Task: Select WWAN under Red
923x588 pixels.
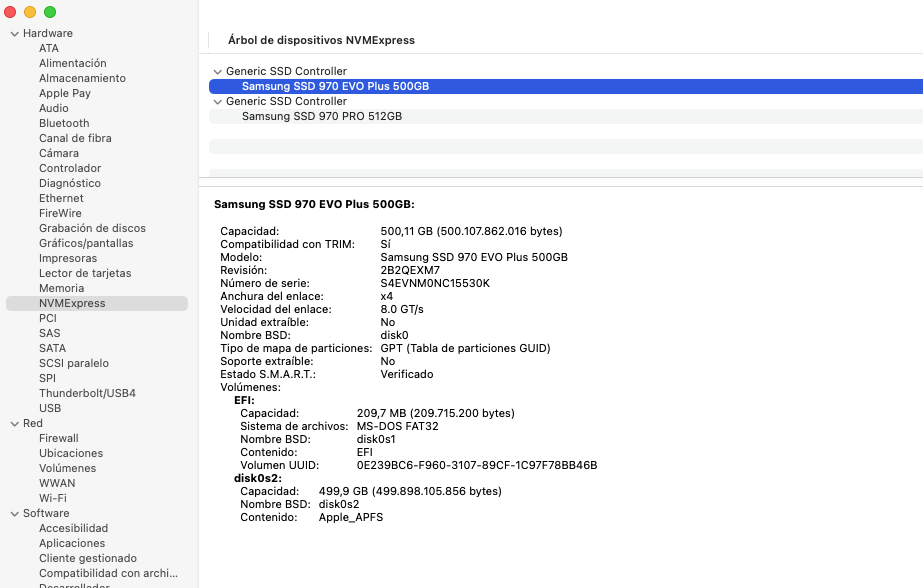Action: 57,483
